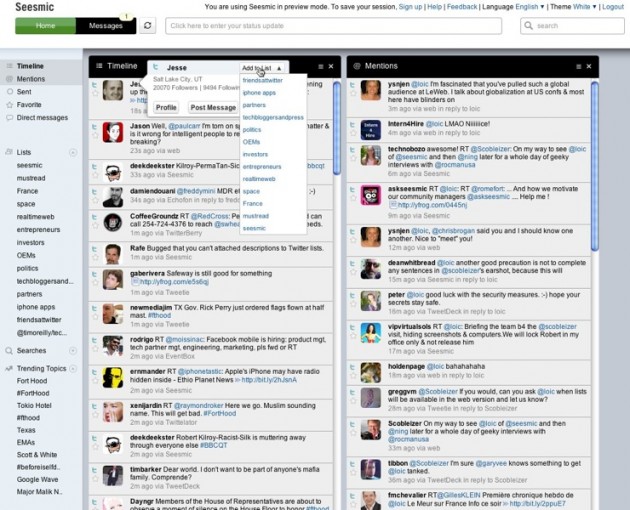Image resolution: width=630 pixels, height=510 pixels.
Task: Reply to greggvm mention arrow icon
Action: pos(352,392)
